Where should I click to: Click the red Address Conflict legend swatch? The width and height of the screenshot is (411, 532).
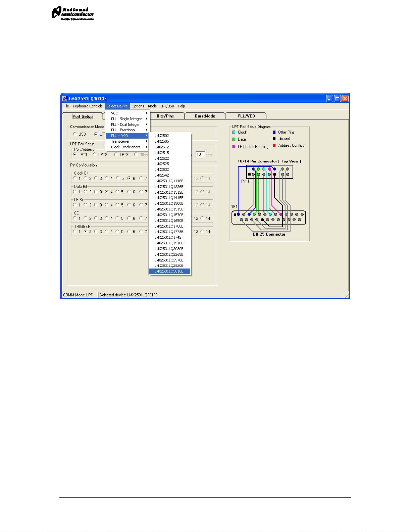(x=274, y=145)
